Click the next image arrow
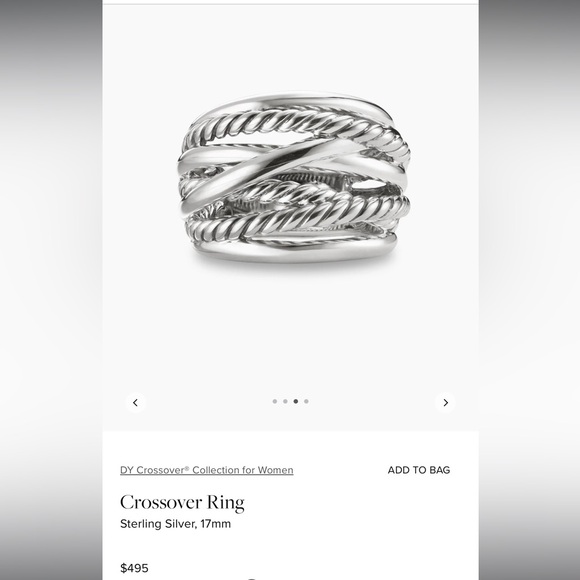This screenshot has height=580, width=580. tap(445, 402)
